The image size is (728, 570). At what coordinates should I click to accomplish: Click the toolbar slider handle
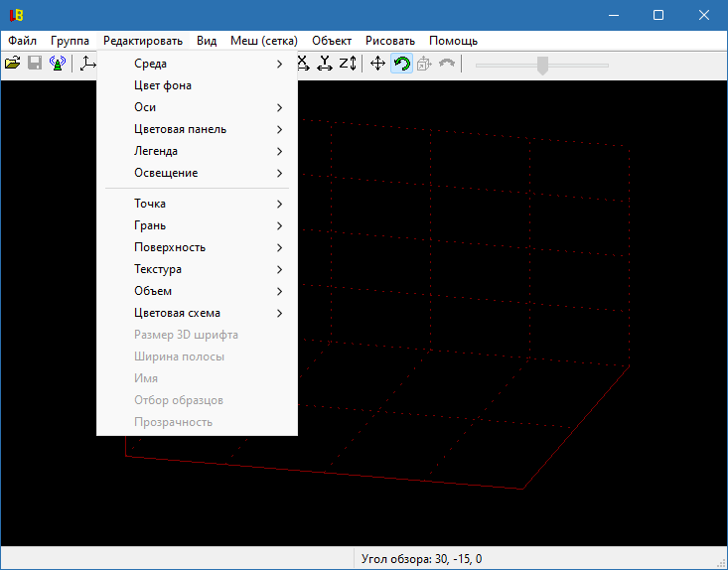[542, 65]
